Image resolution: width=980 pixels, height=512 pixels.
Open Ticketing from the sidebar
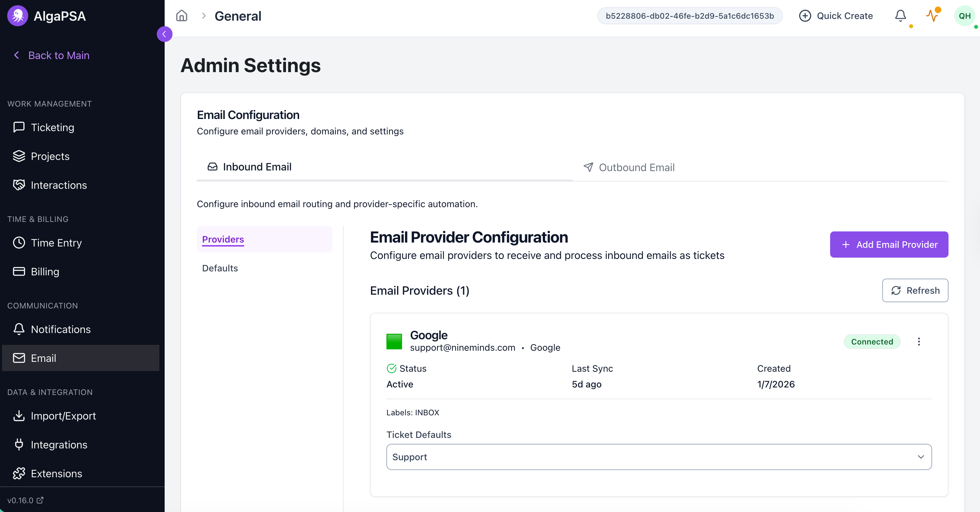(x=52, y=127)
